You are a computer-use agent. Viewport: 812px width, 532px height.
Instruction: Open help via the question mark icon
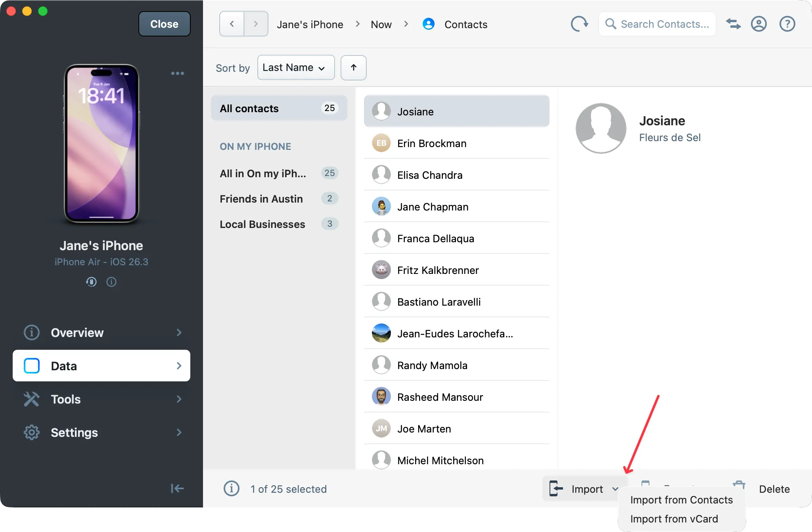click(x=787, y=24)
